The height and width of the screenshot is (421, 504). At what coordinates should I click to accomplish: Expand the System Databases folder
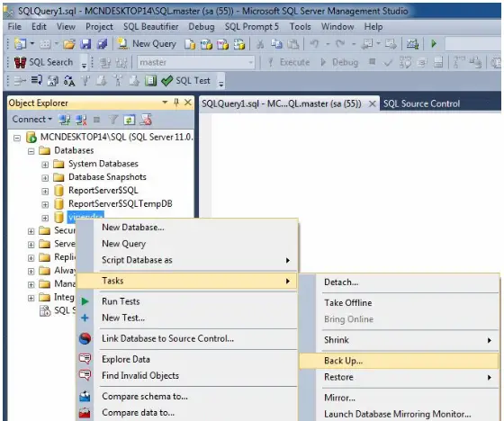[x=45, y=165]
